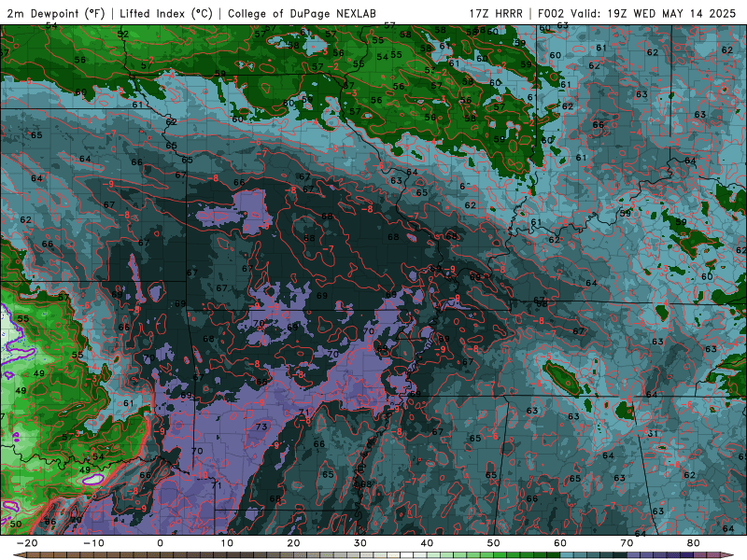Click the "17Z HRRR" model run label
The height and width of the screenshot is (560, 747).
point(496,13)
